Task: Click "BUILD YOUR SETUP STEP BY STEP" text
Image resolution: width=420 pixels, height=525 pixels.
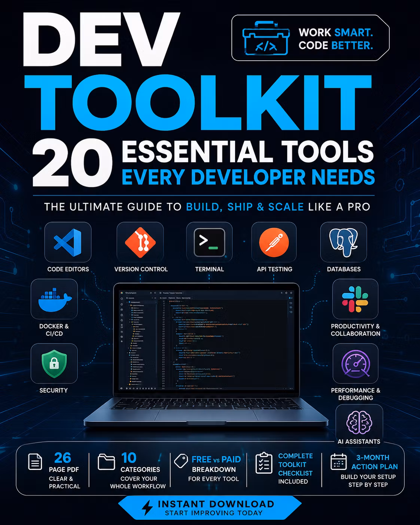Action: 368,481
